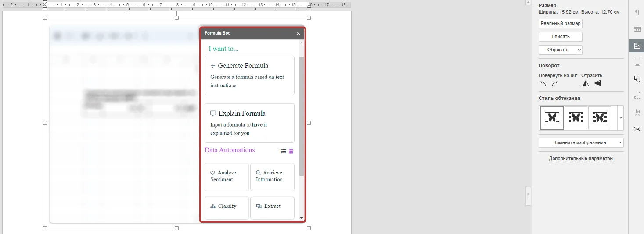Open shape settings in right sidebar
The width and height of the screenshot is (644, 234).
(637, 79)
